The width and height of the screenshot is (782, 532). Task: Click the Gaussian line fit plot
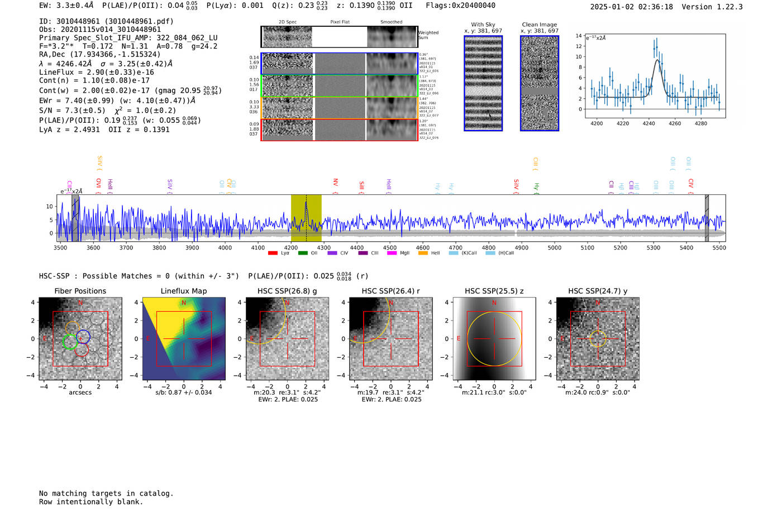point(655,75)
